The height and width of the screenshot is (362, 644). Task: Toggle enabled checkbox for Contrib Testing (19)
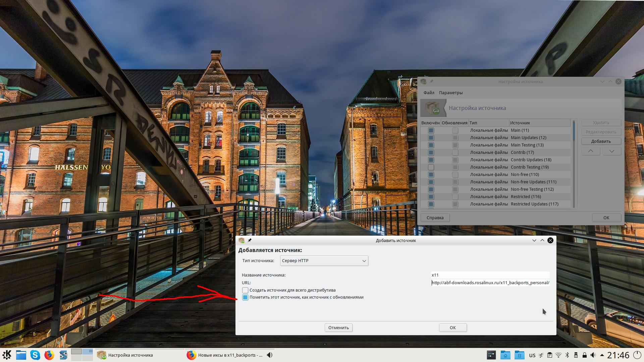tap(431, 167)
